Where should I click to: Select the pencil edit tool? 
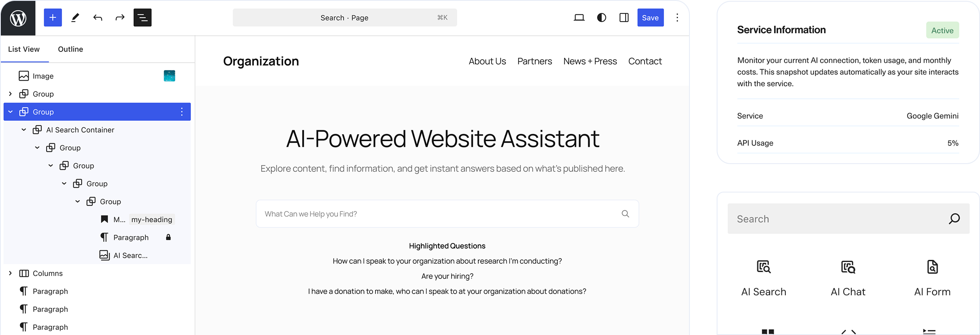[75, 18]
